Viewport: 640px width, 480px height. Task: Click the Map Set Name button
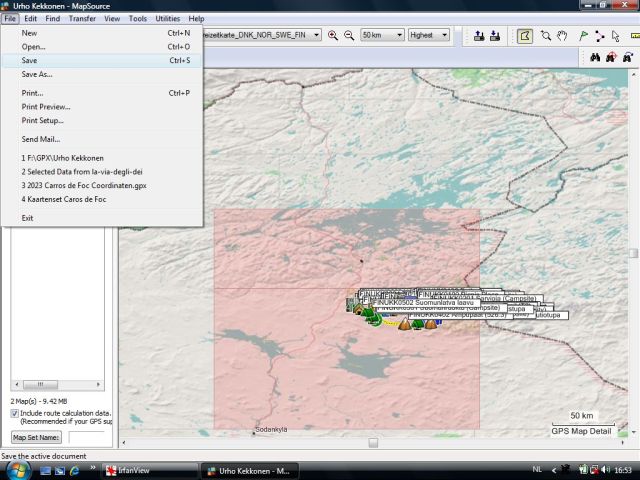[x=36, y=437]
